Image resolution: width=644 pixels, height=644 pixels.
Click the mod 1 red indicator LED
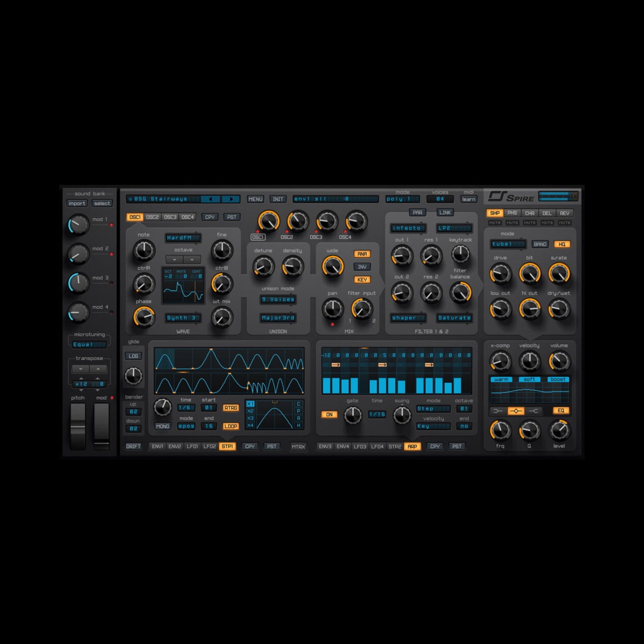click(111, 225)
